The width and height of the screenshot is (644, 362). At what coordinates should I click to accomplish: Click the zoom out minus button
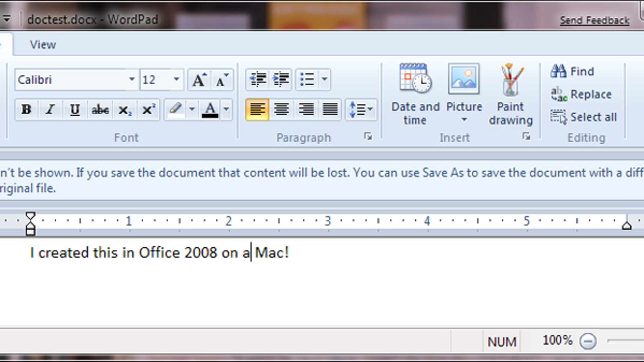tap(588, 341)
